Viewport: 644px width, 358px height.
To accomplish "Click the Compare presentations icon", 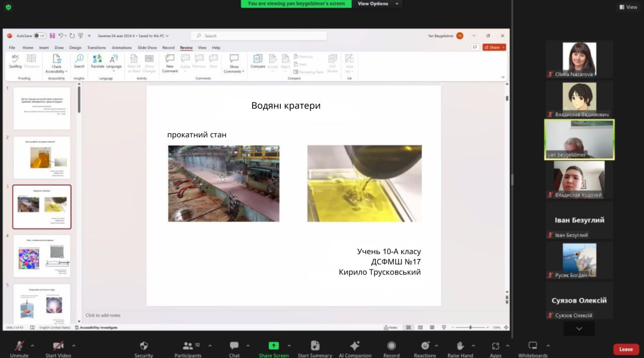I will point(258,60).
